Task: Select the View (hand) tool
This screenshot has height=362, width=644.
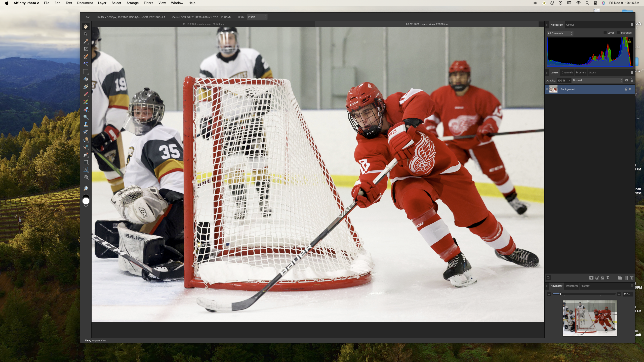Action: click(x=86, y=26)
